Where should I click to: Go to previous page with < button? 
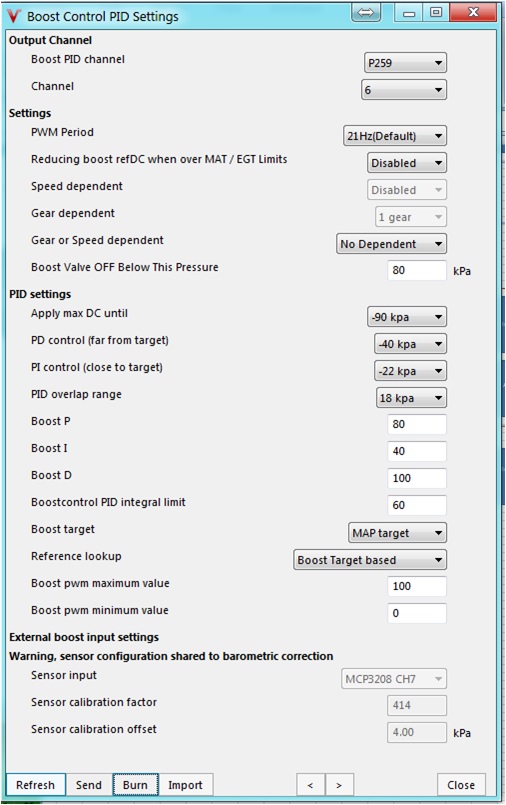point(310,784)
